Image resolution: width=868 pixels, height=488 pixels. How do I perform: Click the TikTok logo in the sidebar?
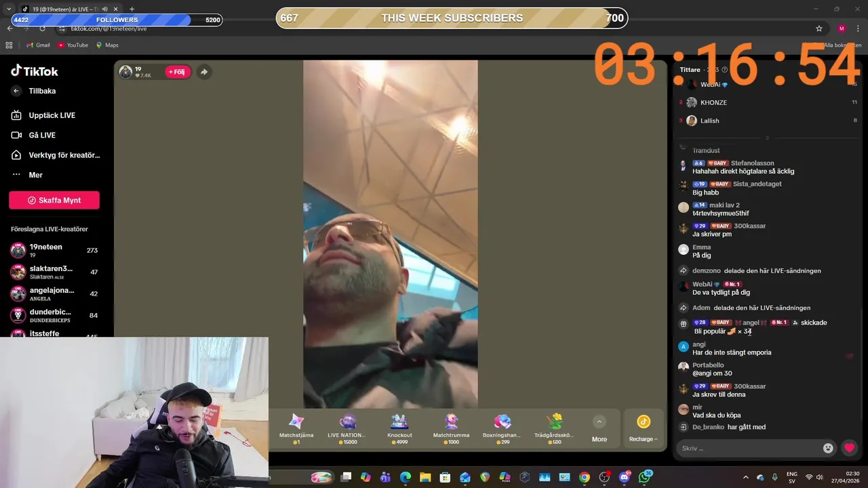pos(35,71)
